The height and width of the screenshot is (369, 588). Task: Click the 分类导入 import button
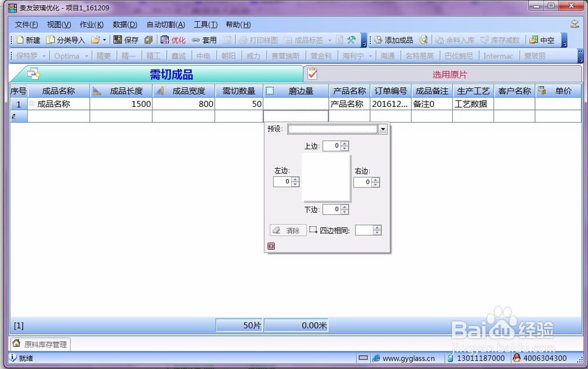pyautogui.click(x=66, y=40)
